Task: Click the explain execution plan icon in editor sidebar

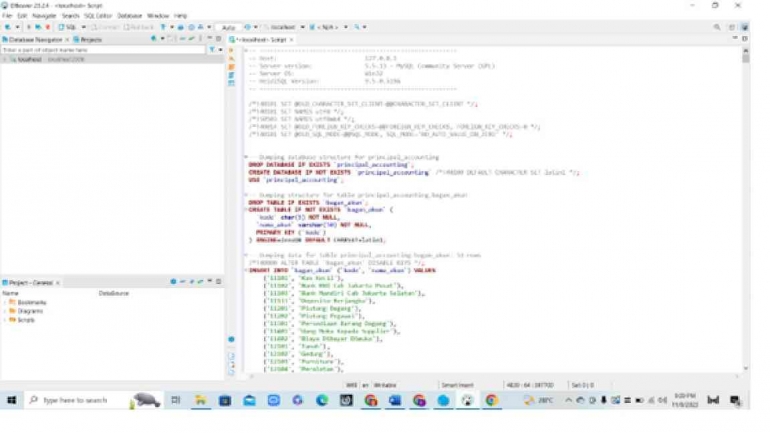Action: coord(231,75)
